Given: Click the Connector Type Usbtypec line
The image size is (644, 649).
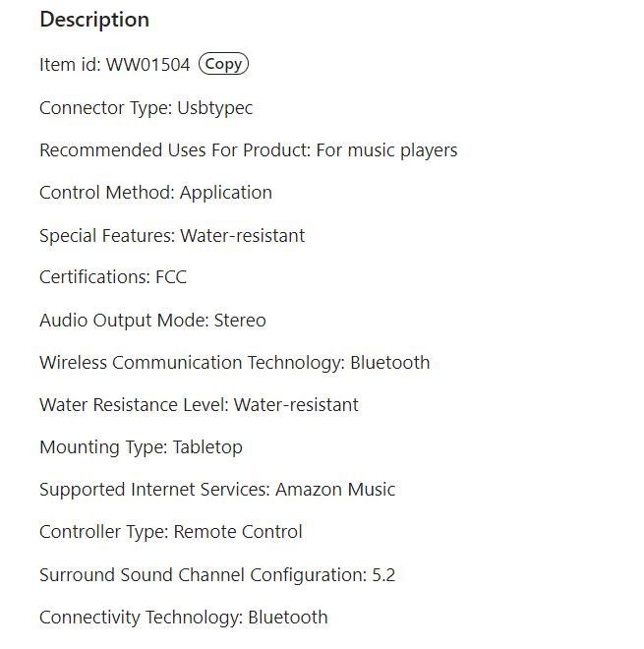Looking at the screenshot, I should coord(146,108).
